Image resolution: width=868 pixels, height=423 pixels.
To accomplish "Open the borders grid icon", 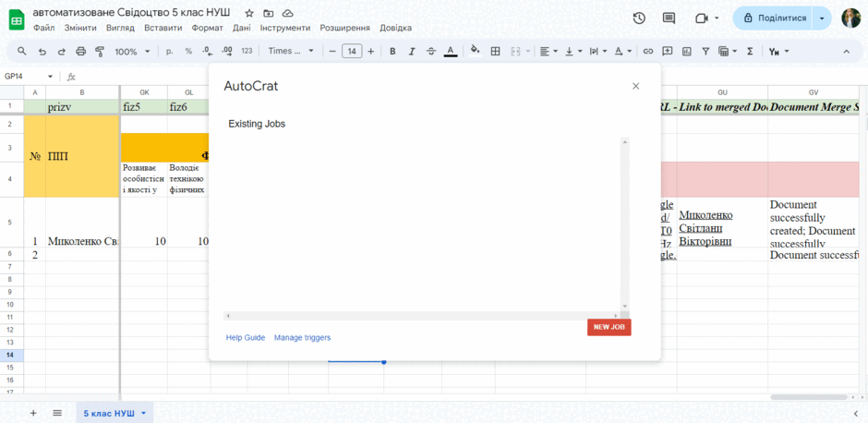I will pyautogui.click(x=496, y=52).
